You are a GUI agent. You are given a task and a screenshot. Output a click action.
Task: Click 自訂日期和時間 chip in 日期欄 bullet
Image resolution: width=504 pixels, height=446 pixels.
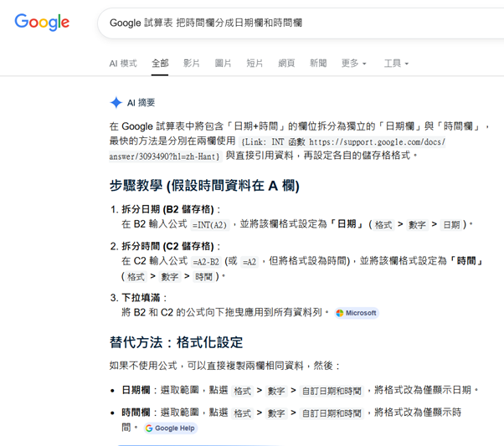click(x=332, y=391)
